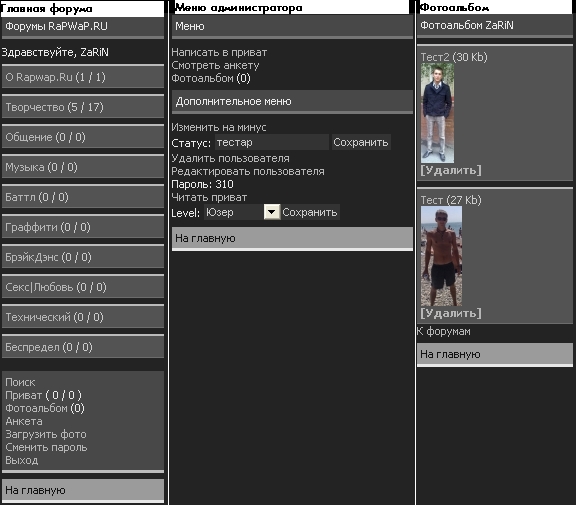This screenshot has height=505, width=576.
Task: Save level with Сохранить next to Юзер
Action: coord(310,212)
